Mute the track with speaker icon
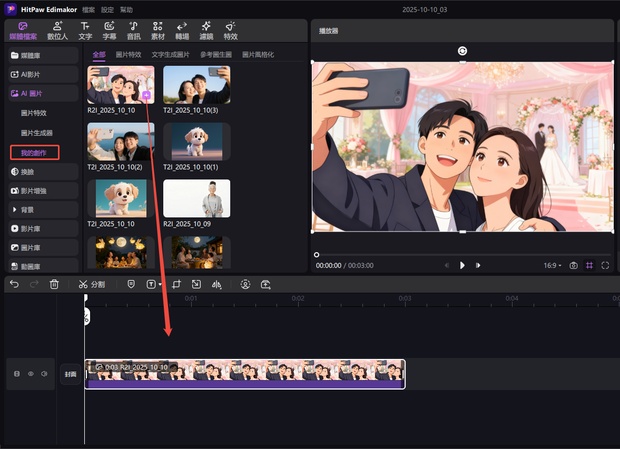Viewport: 620px width, 449px height. [x=44, y=374]
